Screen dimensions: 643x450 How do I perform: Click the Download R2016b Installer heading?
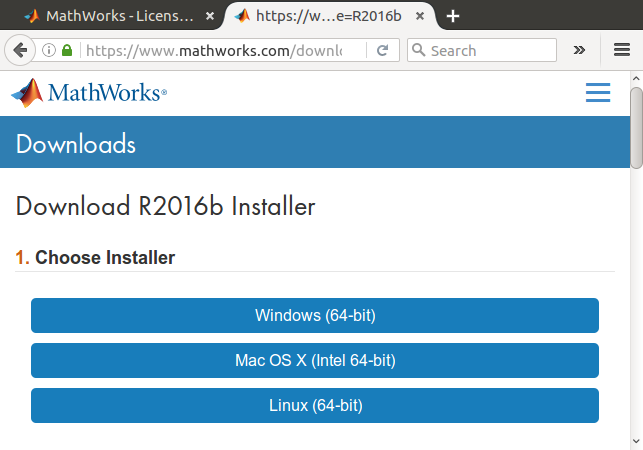165,206
